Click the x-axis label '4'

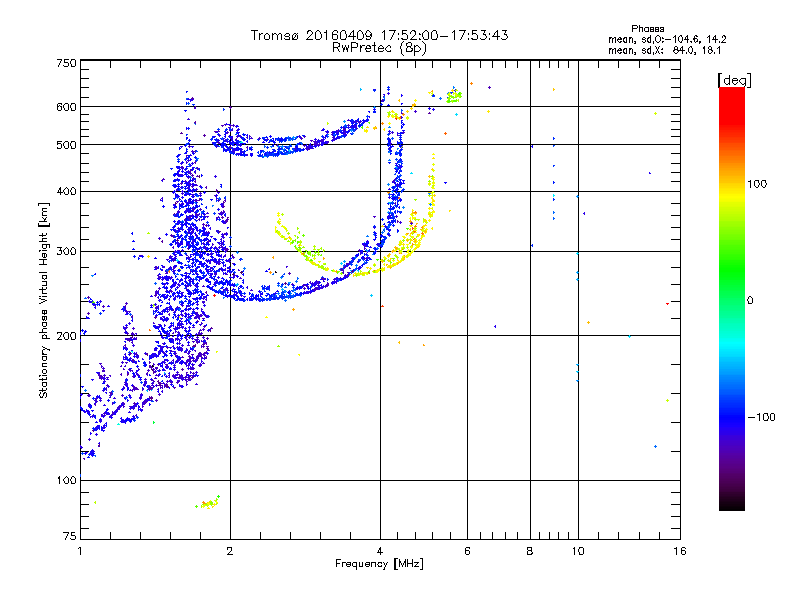pos(380,551)
